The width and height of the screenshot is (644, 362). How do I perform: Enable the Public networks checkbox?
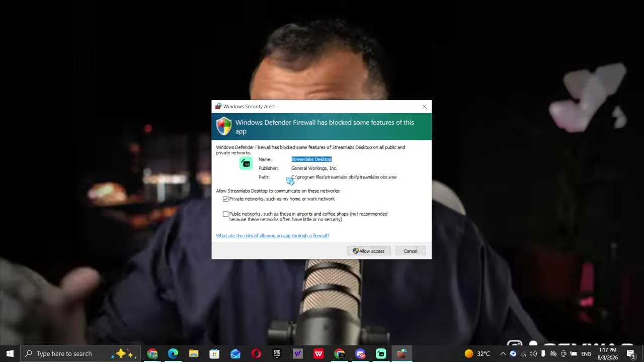click(225, 214)
